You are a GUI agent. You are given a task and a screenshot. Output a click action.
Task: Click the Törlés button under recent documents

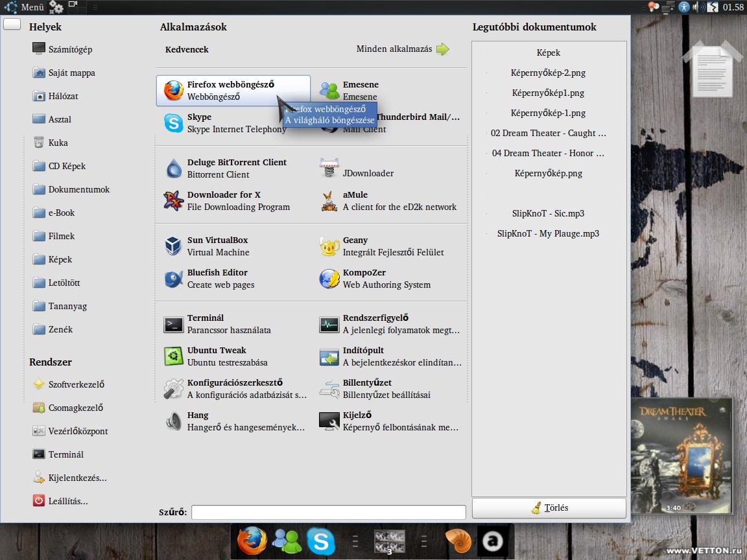click(x=549, y=507)
